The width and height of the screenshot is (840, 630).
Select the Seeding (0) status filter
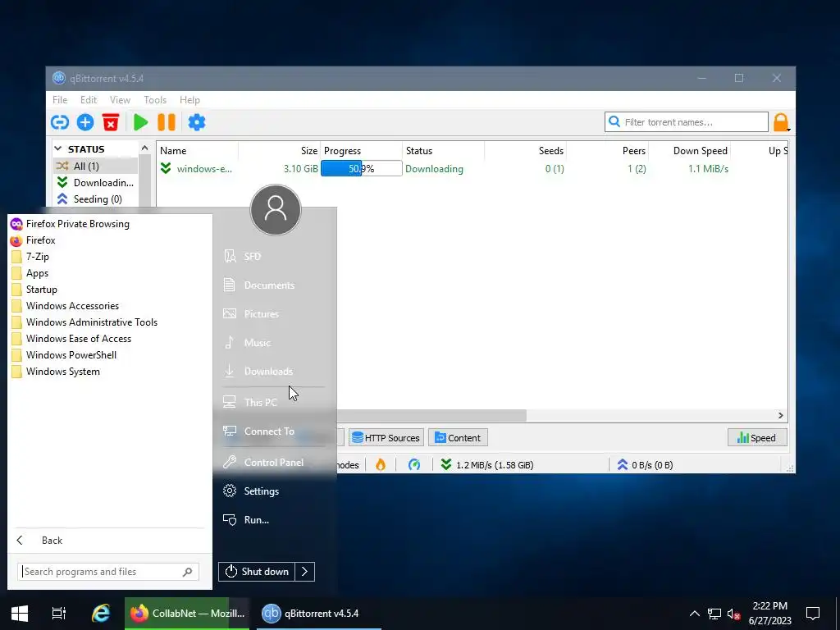(95, 199)
